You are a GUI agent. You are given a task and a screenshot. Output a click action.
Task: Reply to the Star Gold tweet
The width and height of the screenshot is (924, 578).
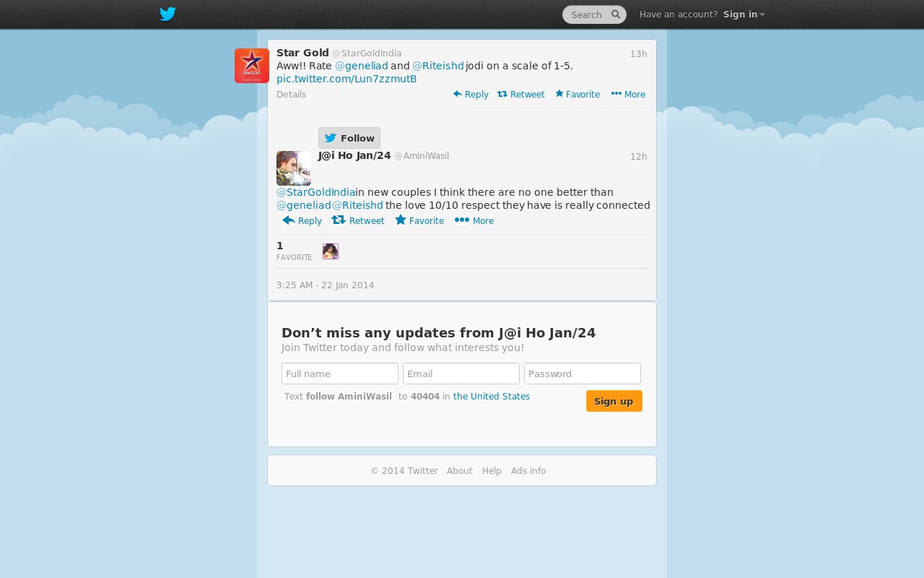[471, 95]
